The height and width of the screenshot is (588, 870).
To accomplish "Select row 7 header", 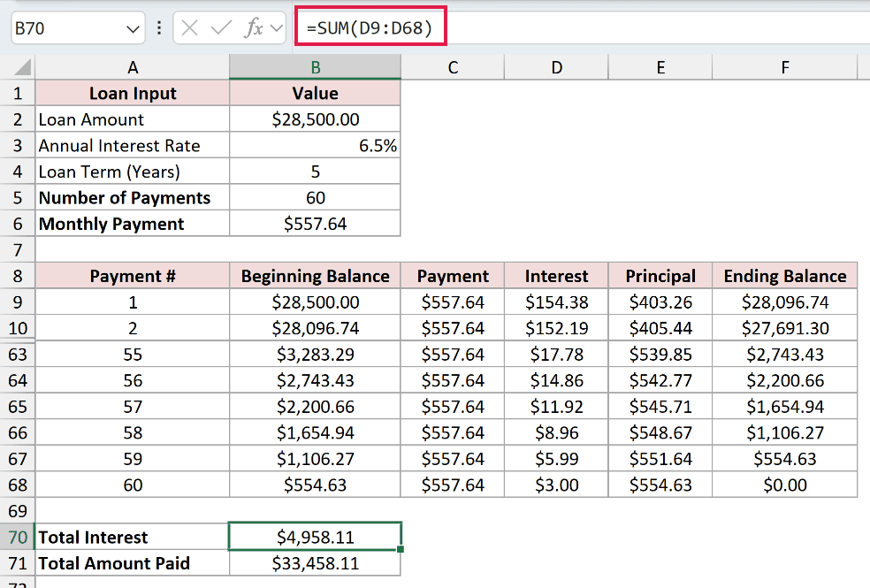I will (x=18, y=249).
